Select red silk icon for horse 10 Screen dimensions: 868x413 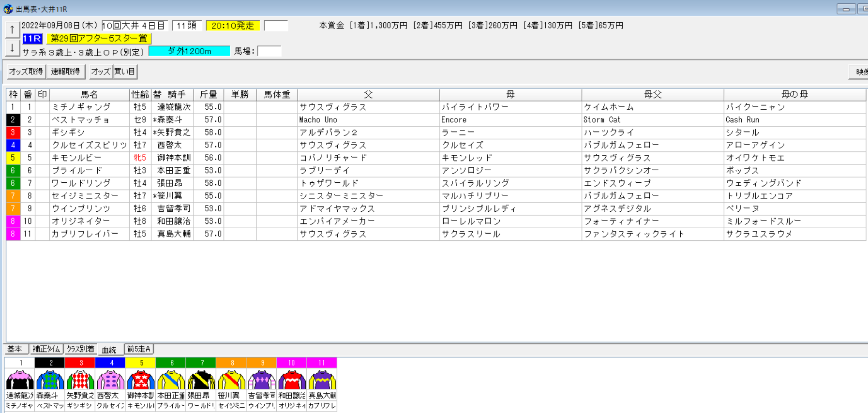pos(292,380)
